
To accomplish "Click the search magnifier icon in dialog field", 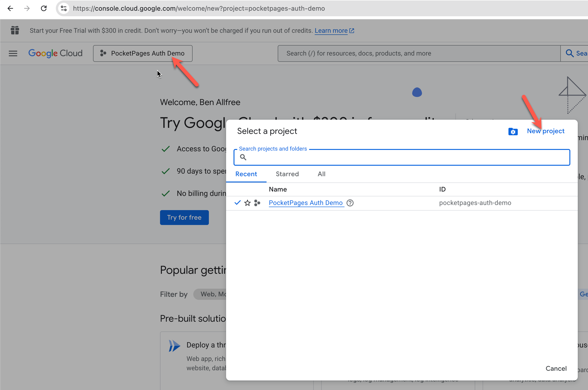I will point(243,157).
